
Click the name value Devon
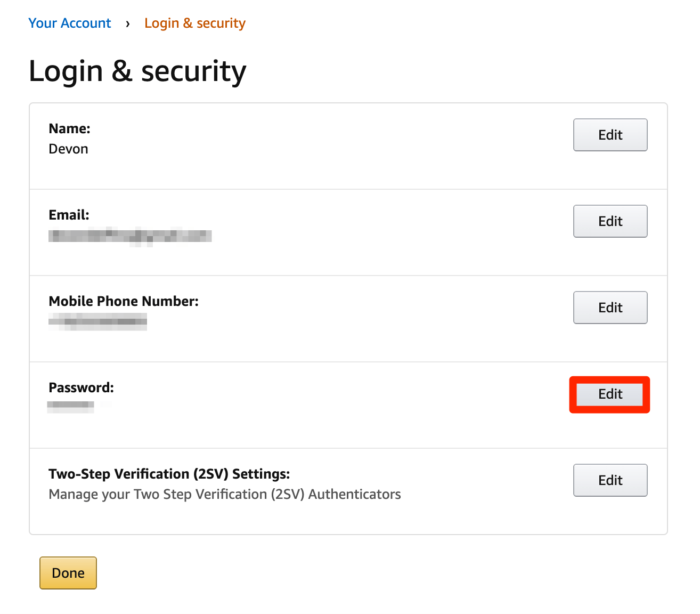[68, 149]
